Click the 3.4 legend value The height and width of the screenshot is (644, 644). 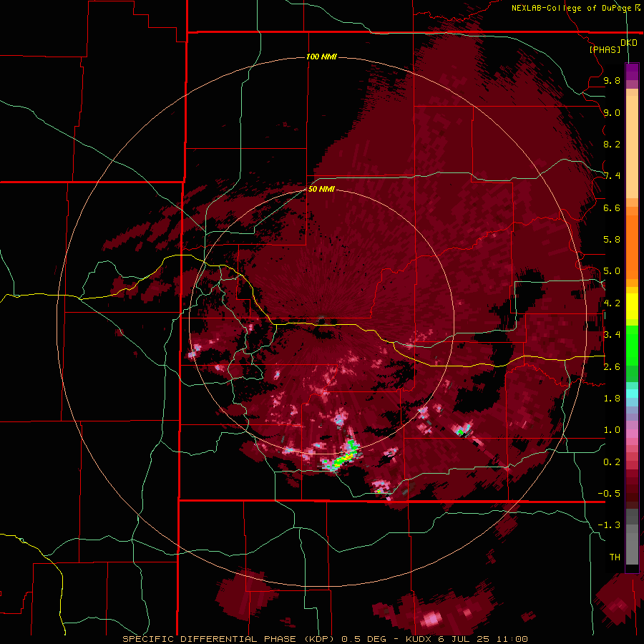[x=612, y=335]
